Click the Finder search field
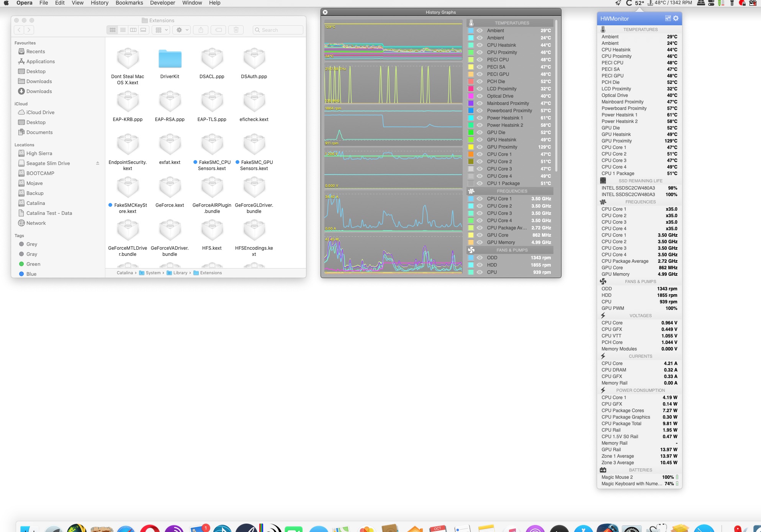The width and height of the screenshot is (761, 532). [278, 30]
